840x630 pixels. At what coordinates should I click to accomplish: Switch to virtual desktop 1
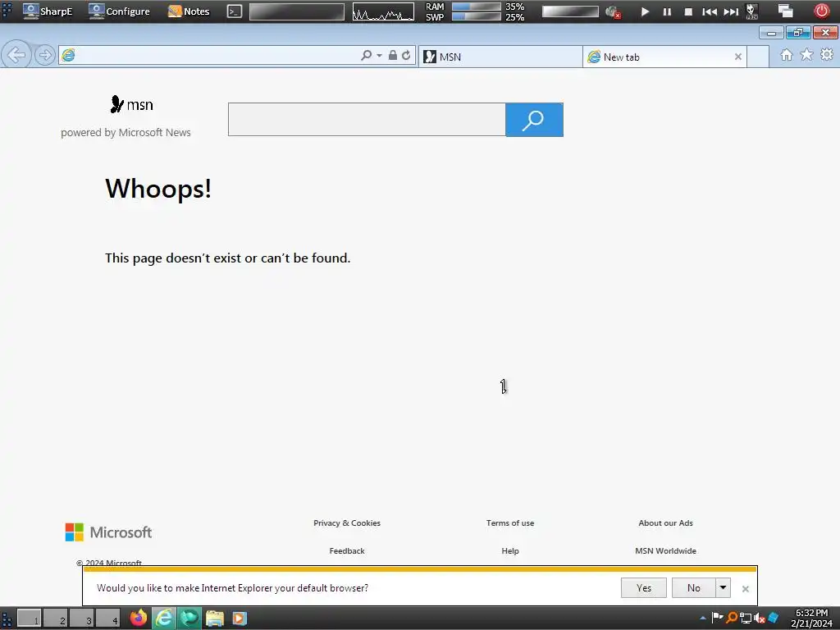pyautogui.click(x=29, y=619)
